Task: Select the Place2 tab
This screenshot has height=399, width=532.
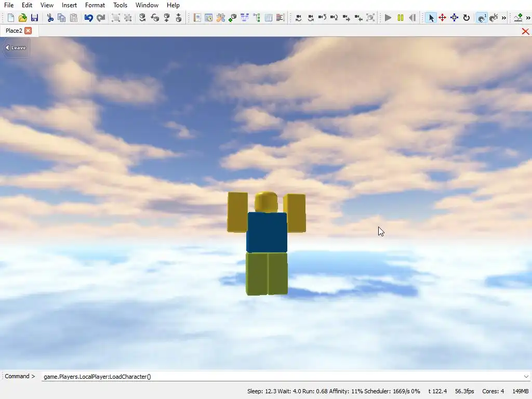Action: click(x=14, y=31)
